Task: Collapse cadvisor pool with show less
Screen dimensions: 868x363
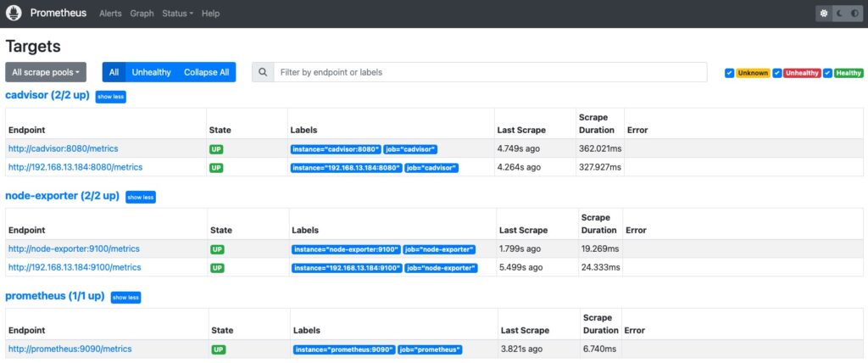Action: tap(111, 97)
